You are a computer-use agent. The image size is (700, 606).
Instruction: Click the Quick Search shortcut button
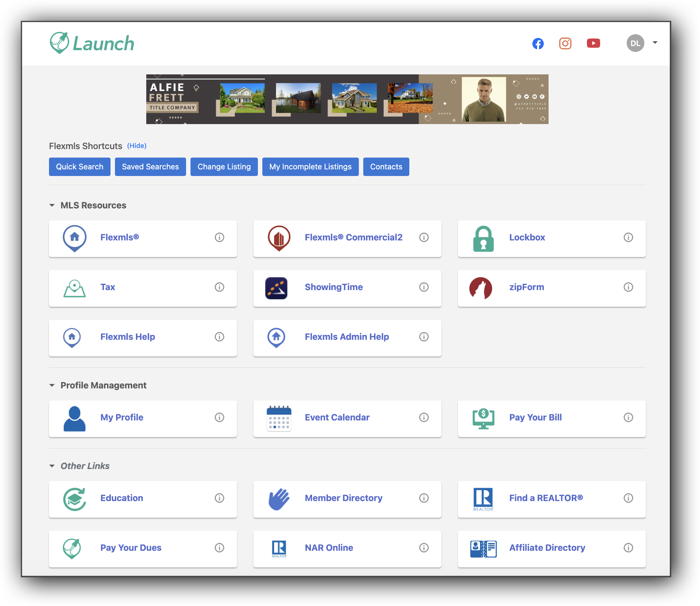80,167
